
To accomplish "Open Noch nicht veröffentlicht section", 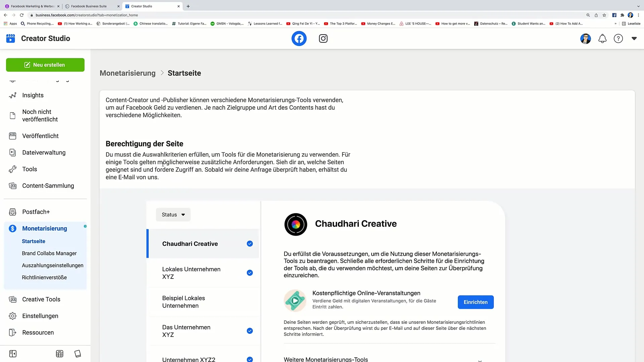I will tap(40, 116).
